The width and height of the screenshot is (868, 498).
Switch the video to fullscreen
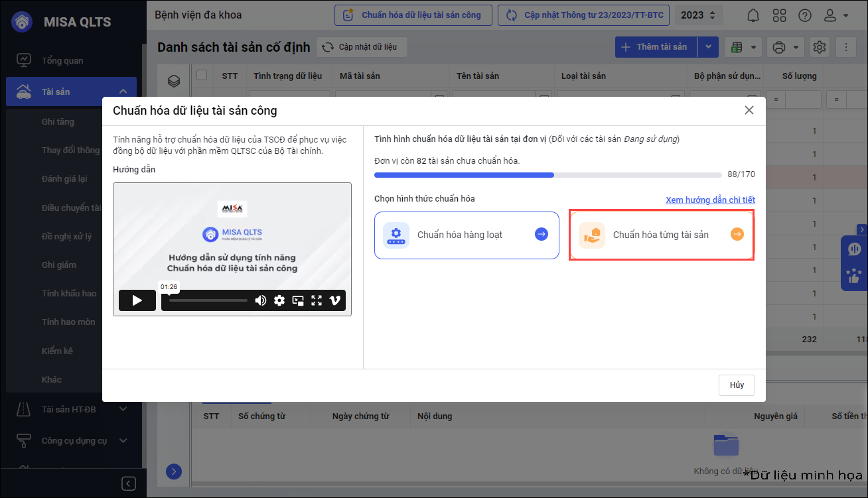pos(317,300)
